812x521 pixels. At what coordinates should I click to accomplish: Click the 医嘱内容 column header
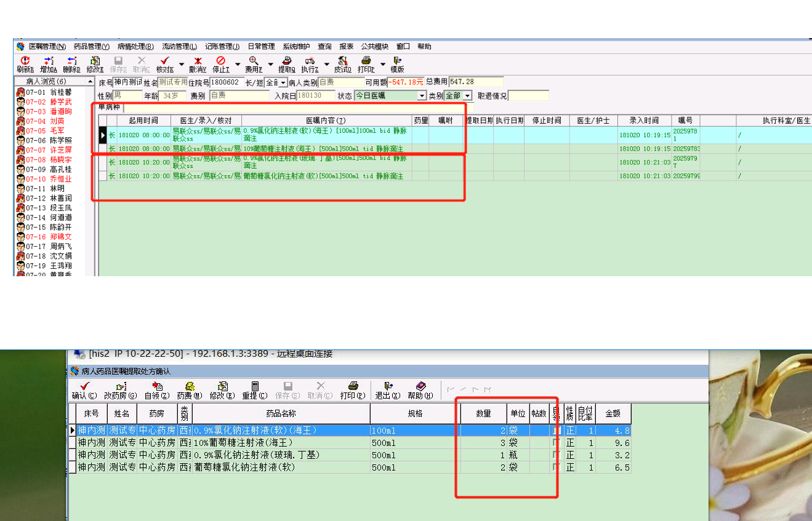pyautogui.click(x=326, y=121)
